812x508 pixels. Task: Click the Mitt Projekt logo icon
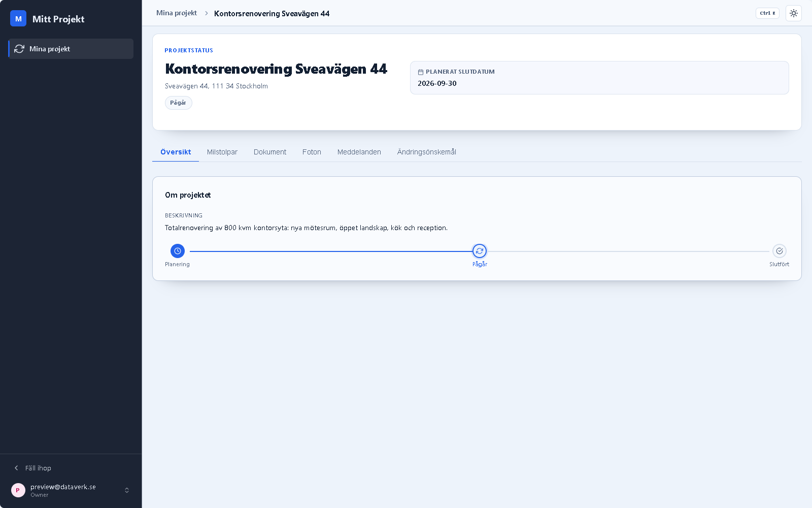(18, 19)
